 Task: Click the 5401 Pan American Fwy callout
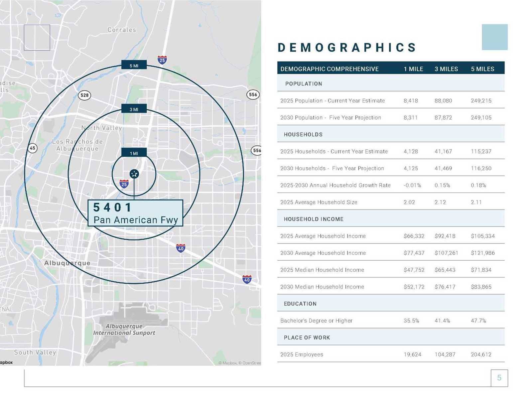click(x=135, y=213)
